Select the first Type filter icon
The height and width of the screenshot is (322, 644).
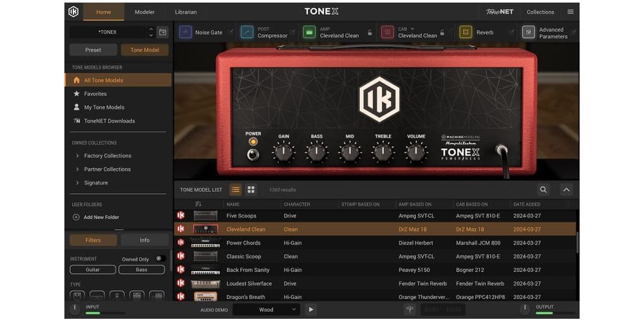click(77, 296)
